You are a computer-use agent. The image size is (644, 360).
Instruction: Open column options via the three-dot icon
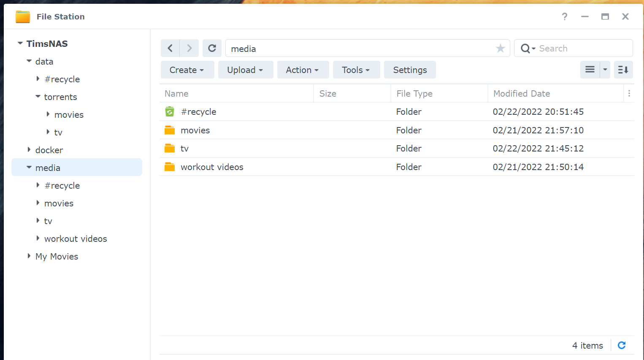(629, 93)
